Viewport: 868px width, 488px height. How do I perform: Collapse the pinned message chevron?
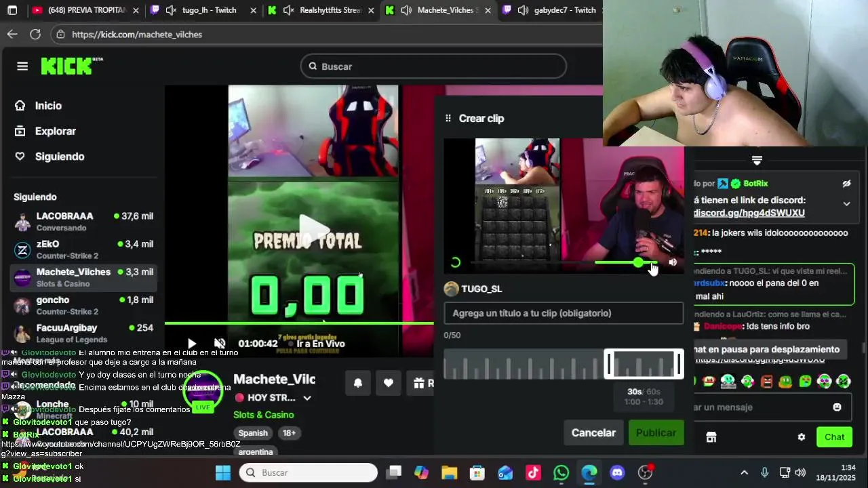pyautogui.click(x=846, y=203)
